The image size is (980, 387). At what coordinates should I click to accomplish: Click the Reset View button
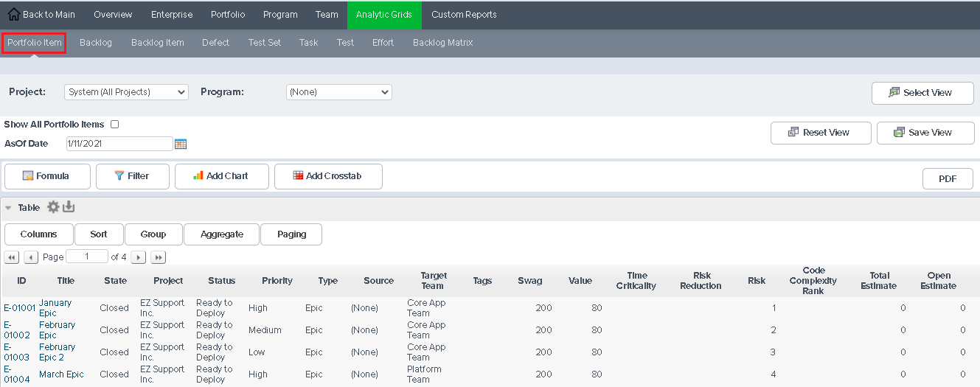[x=821, y=133]
